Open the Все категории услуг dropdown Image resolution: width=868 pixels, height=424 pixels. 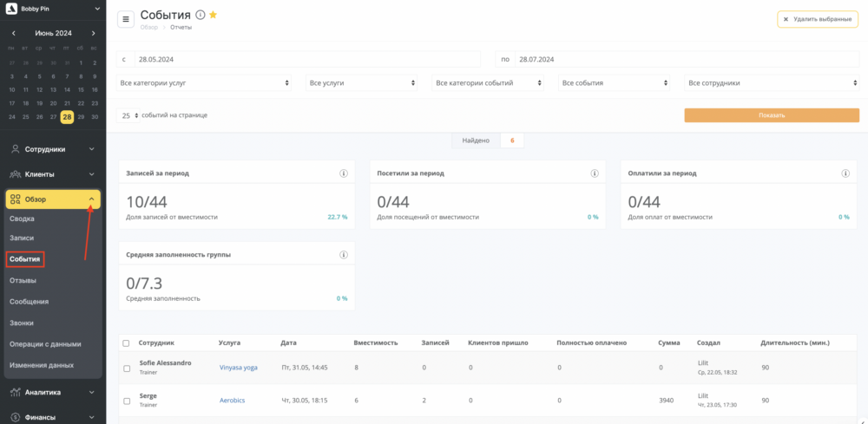[204, 83]
